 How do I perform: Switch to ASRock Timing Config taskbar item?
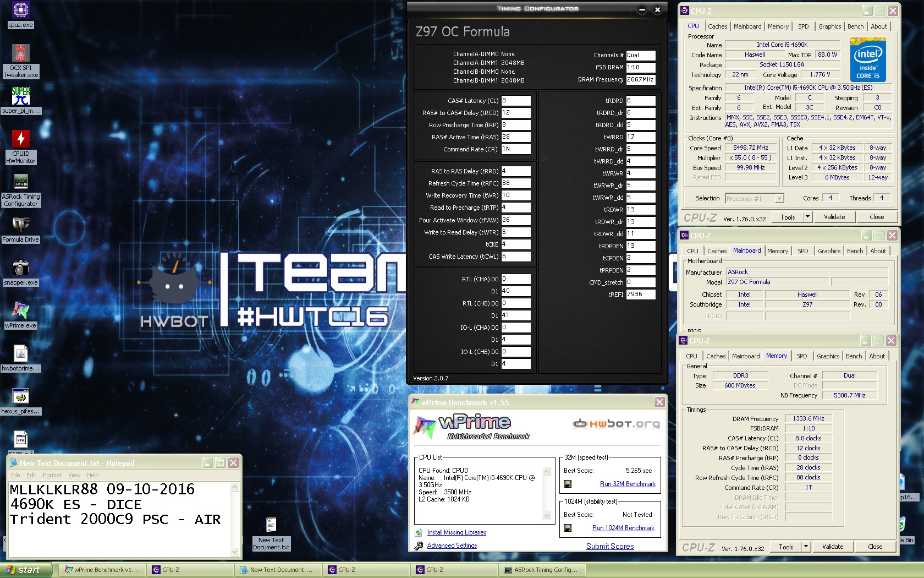coord(542,570)
